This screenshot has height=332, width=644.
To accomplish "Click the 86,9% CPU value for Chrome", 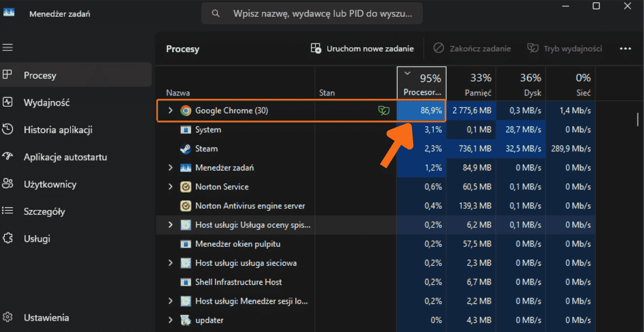I will pyautogui.click(x=431, y=111).
